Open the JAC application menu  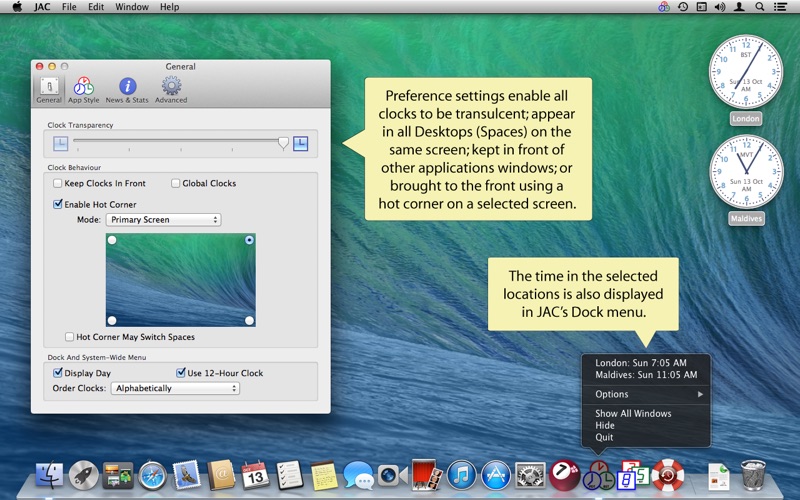pyautogui.click(x=42, y=7)
